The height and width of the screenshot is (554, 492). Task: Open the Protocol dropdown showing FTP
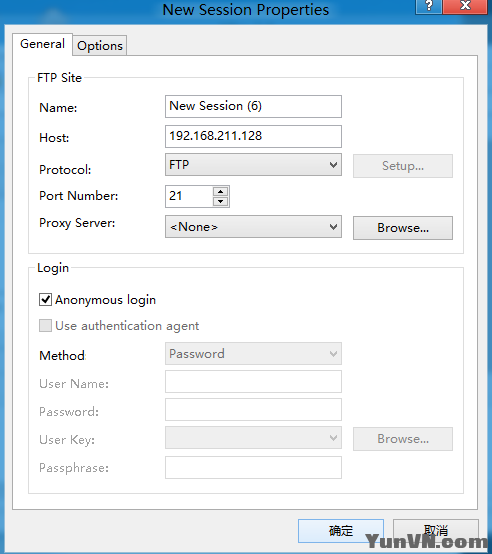(x=253, y=165)
